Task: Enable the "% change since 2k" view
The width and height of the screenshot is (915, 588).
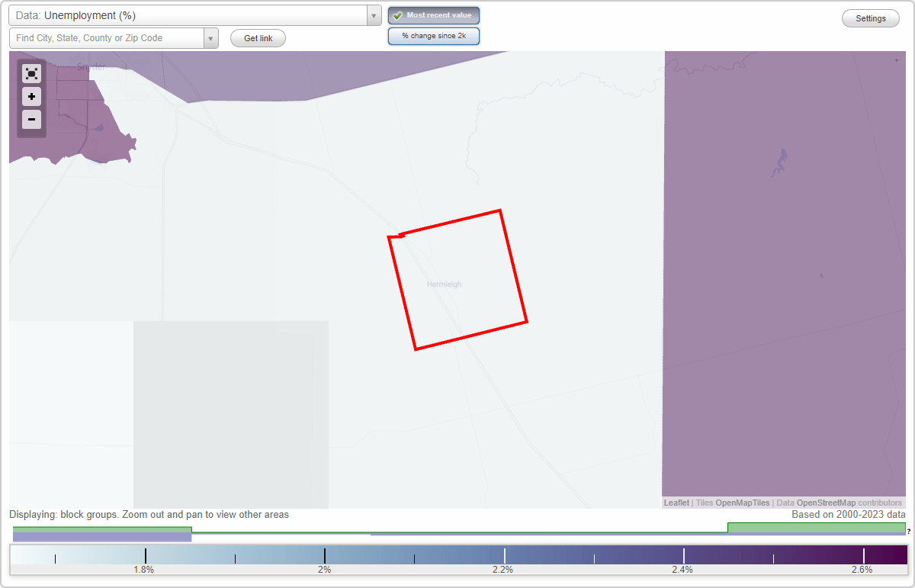Action: point(433,35)
